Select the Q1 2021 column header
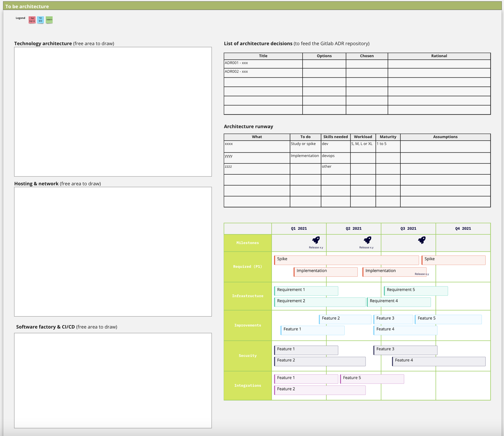The width and height of the screenshot is (504, 436). click(x=299, y=228)
